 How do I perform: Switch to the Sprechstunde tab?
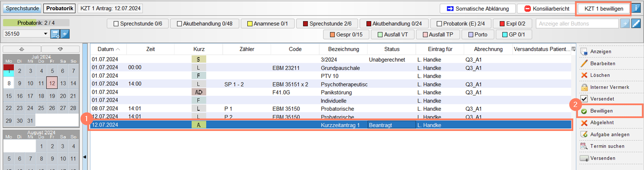pos(22,8)
